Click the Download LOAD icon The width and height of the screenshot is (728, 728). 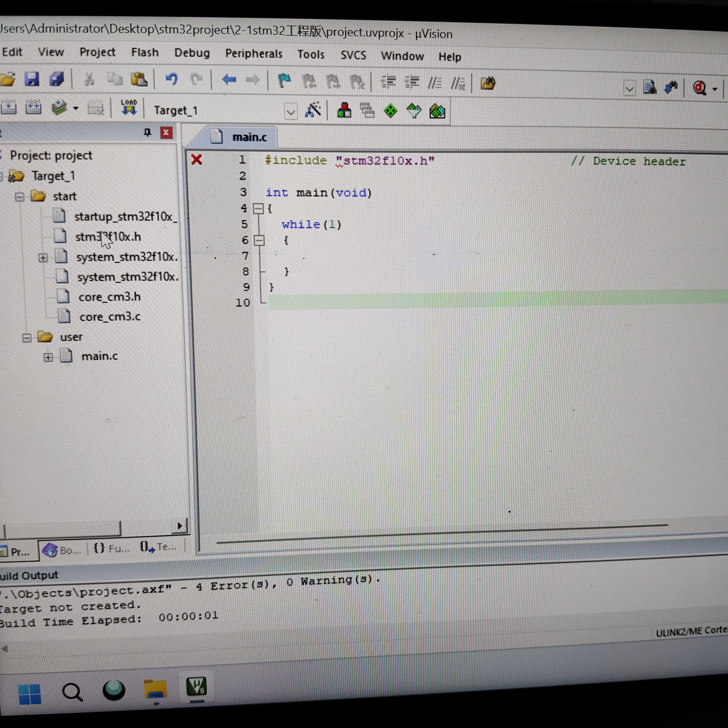click(x=129, y=107)
